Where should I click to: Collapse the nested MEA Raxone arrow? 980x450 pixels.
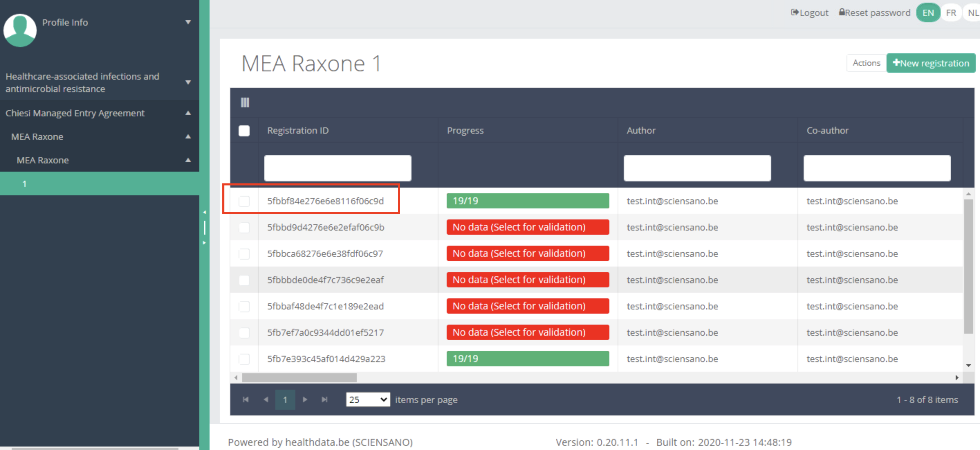pyautogui.click(x=188, y=160)
